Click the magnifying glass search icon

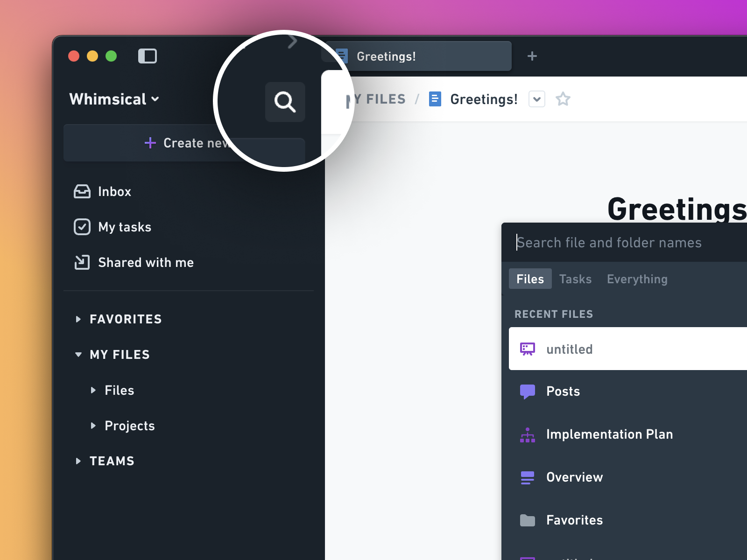[285, 102]
